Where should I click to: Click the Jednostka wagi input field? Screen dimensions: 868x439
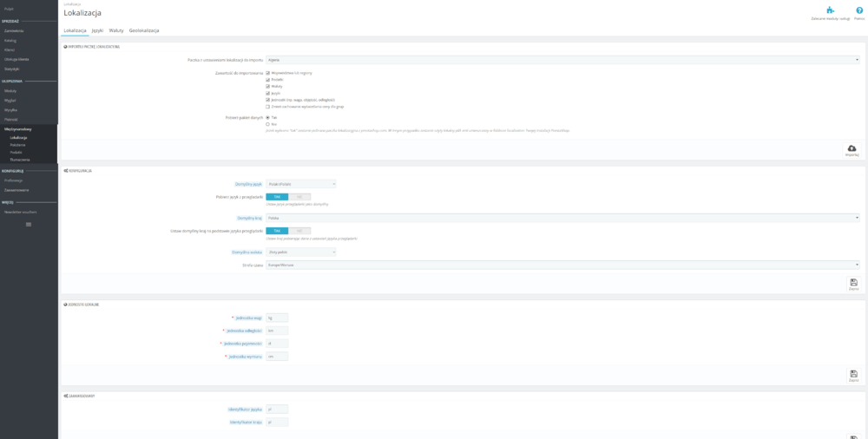tap(278, 318)
